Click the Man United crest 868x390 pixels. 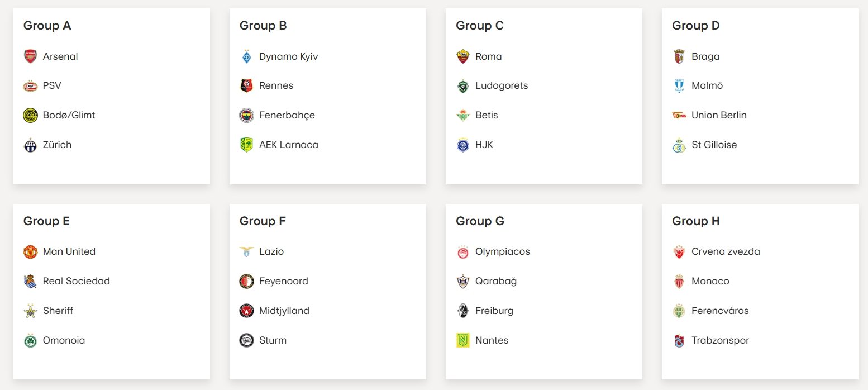[30, 252]
